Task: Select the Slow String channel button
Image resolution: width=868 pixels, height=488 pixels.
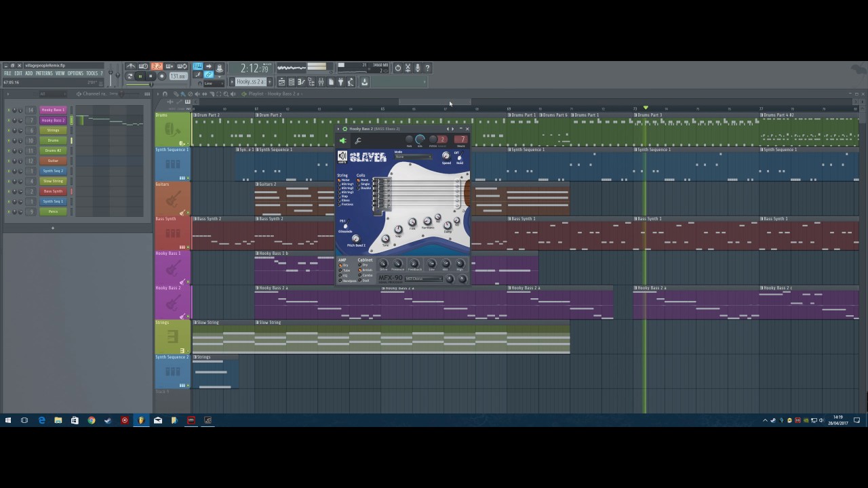Action: [53, 181]
